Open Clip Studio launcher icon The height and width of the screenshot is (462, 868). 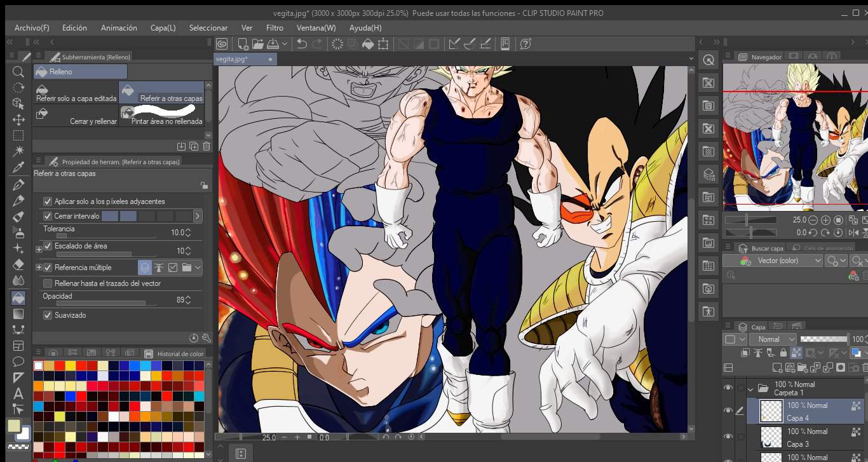(222, 44)
